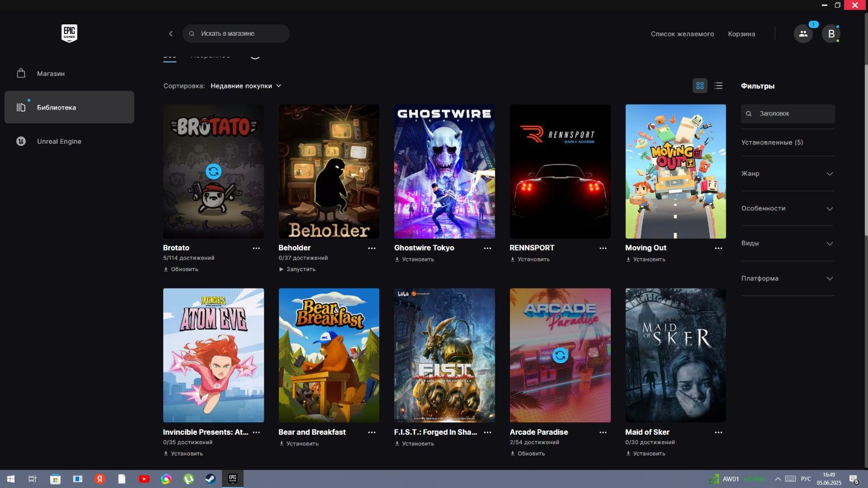The height and width of the screenshot is (488, 868).
Task: Switch to grid view layout
Action: tap(700, 86)
